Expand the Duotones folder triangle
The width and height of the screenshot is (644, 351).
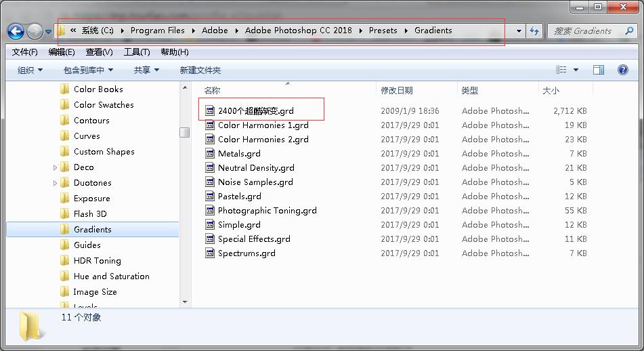[55, 183]
